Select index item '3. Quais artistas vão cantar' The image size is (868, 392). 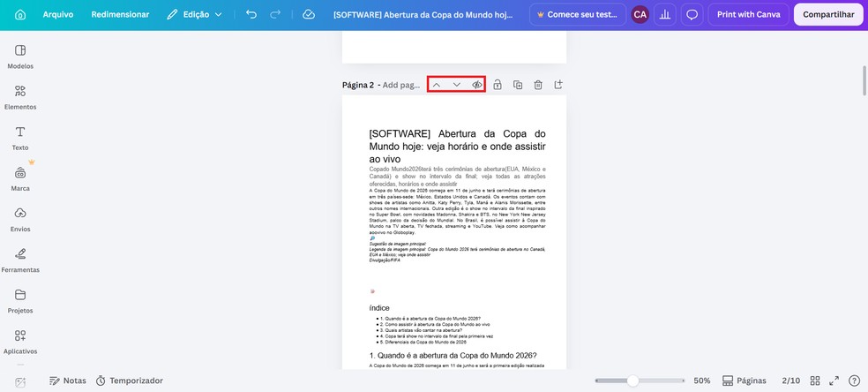coord(421,330)
